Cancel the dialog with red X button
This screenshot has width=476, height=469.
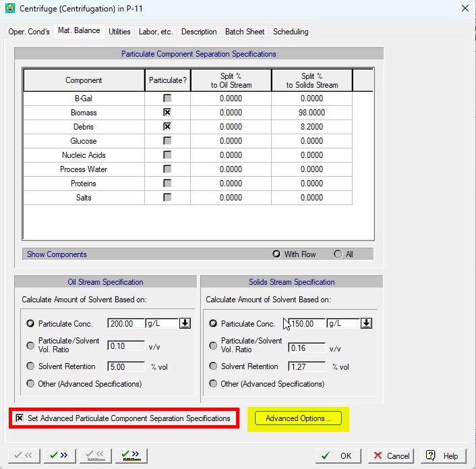coord(390,456)
